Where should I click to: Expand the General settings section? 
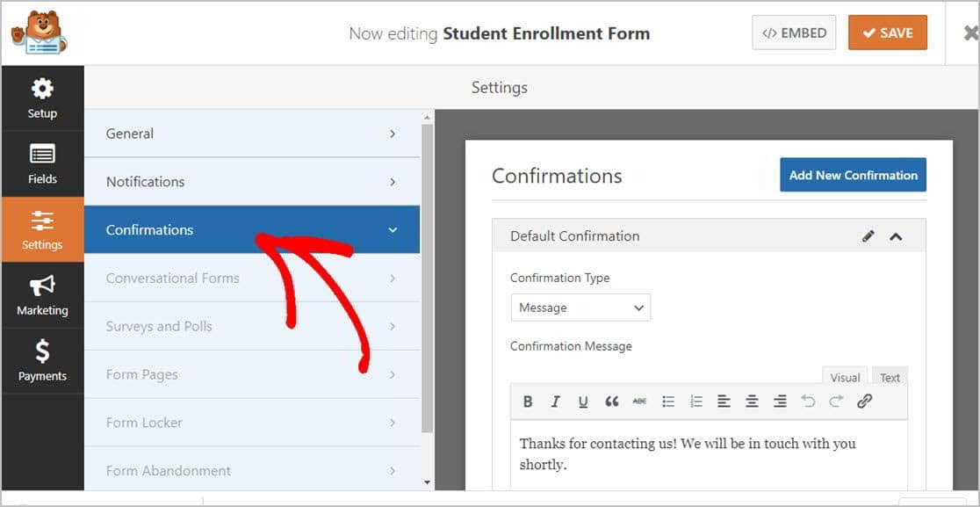252,134
